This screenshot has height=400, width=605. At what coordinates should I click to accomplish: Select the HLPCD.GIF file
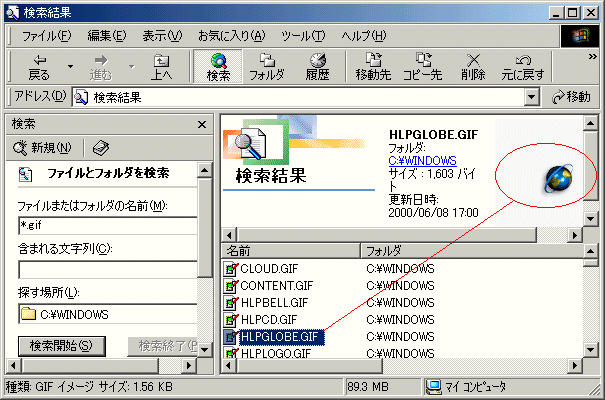coord(269,319)
